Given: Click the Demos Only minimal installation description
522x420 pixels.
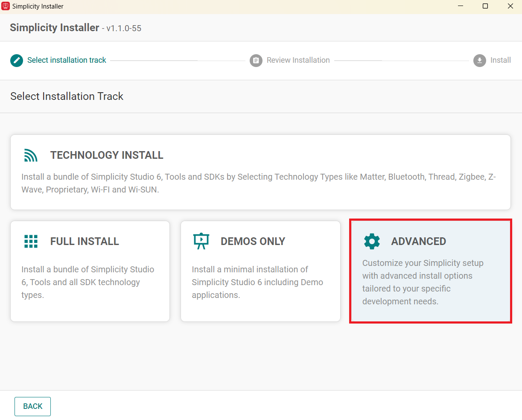Looking at the screenshot, I should click(257, 282).
